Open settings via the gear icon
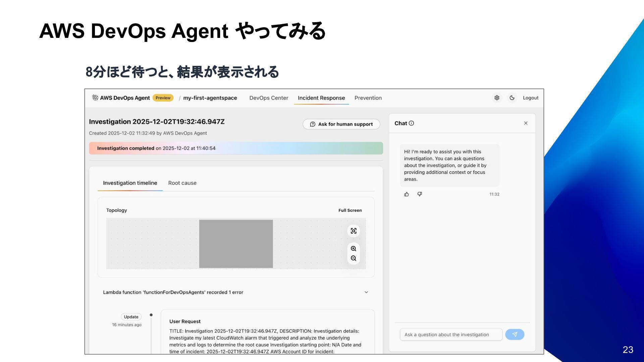This screenshot has height=362, width=644. [x=497, y=98]
